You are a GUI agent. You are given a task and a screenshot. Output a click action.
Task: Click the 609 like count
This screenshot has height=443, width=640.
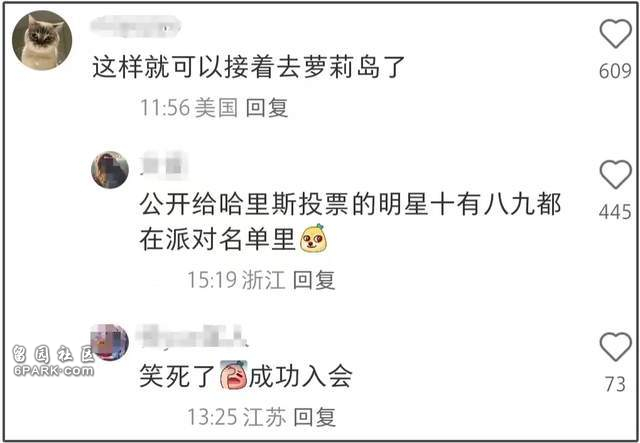(615, 71)
